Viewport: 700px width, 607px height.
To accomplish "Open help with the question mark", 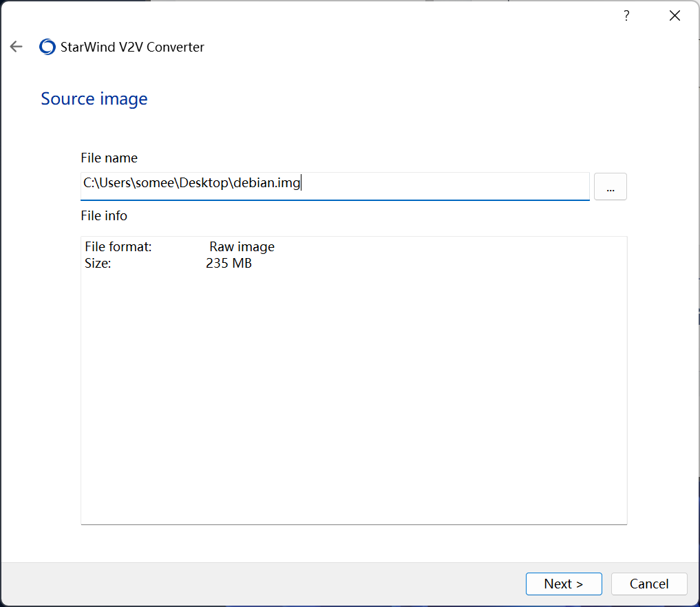I will tap(626, 16).
